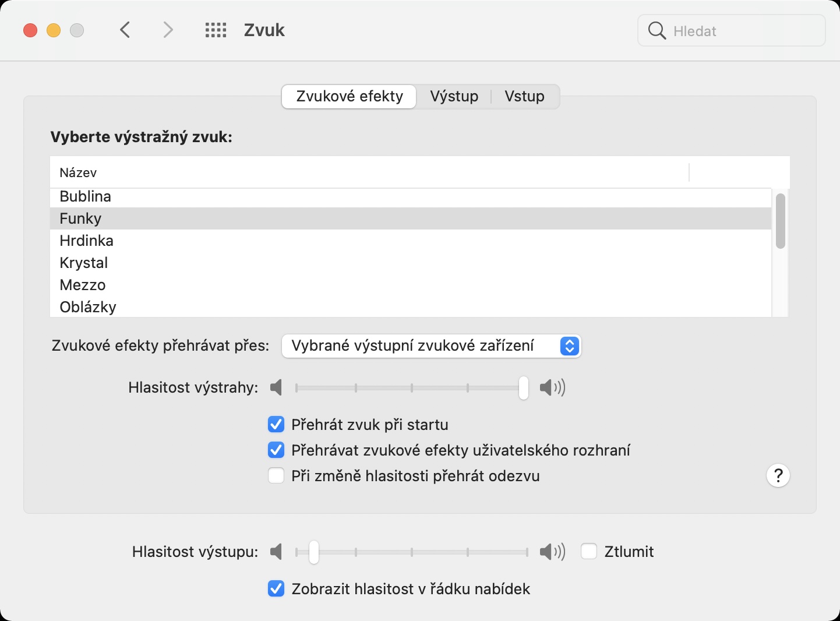Click the search magnifier icon
840x621 pixels.
(x=657, y=31)
